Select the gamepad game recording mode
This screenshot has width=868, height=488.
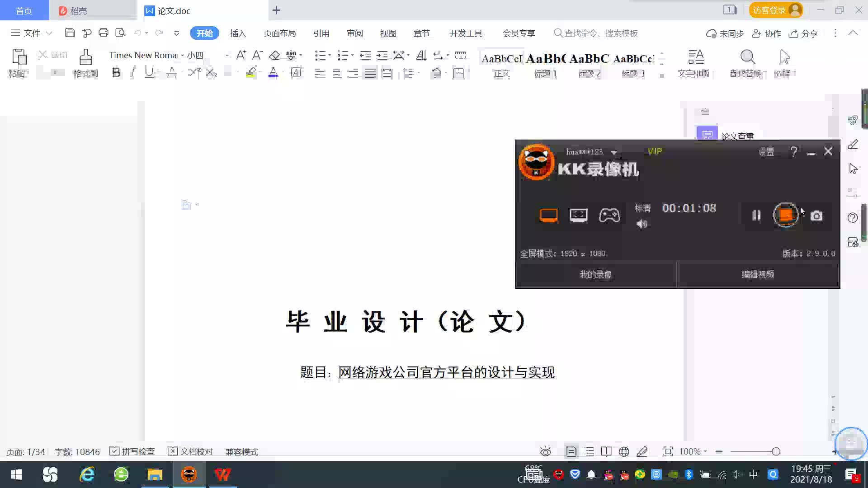coord(609,216)
